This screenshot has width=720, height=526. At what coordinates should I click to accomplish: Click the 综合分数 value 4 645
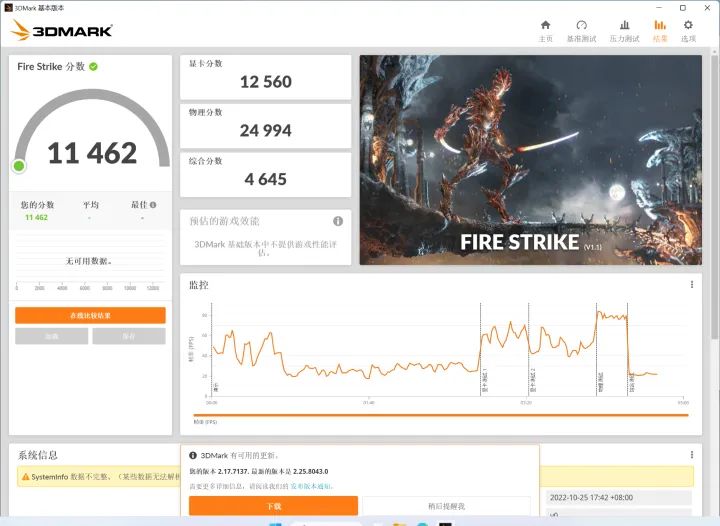265,179
